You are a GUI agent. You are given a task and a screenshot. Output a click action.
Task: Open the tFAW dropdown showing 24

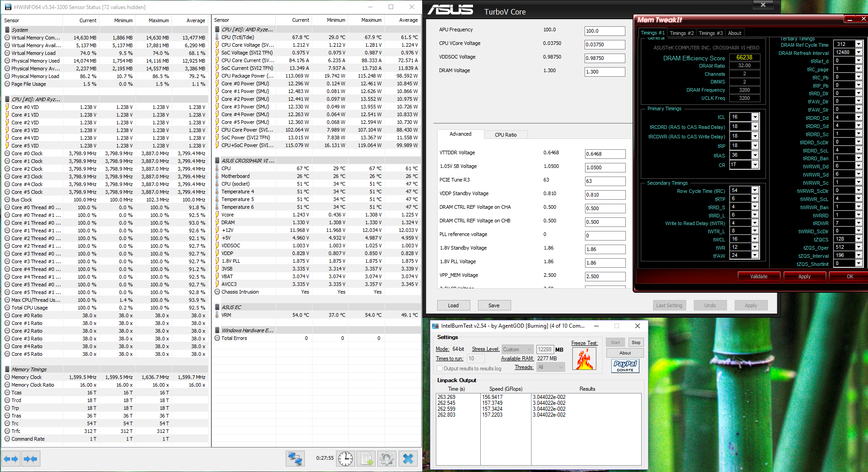pos(755,256)
